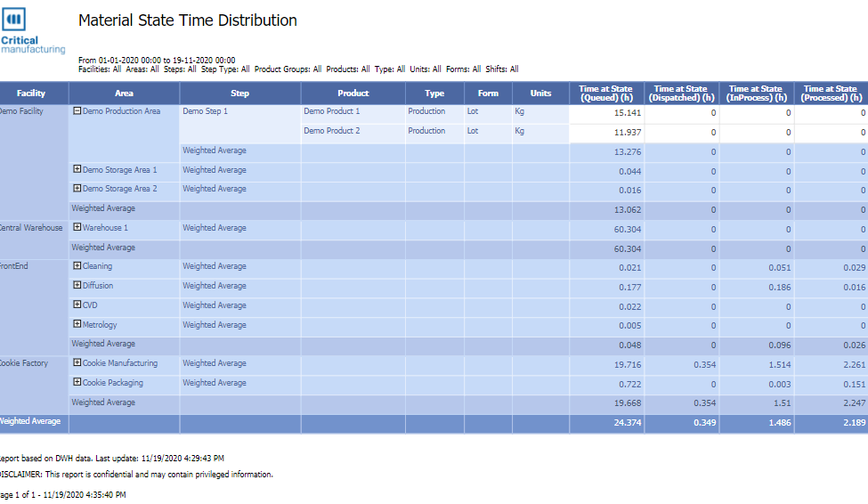Expand the CVD area row
The image size is (868, 504).
click(x=77, y=305)
